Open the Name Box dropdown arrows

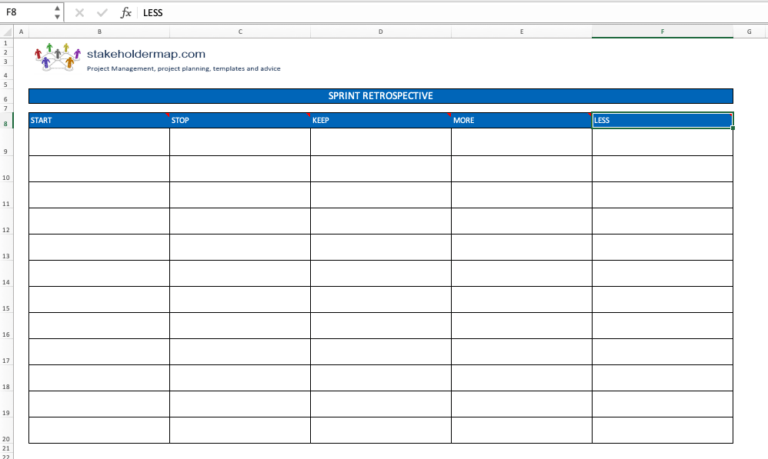point(57,13)
